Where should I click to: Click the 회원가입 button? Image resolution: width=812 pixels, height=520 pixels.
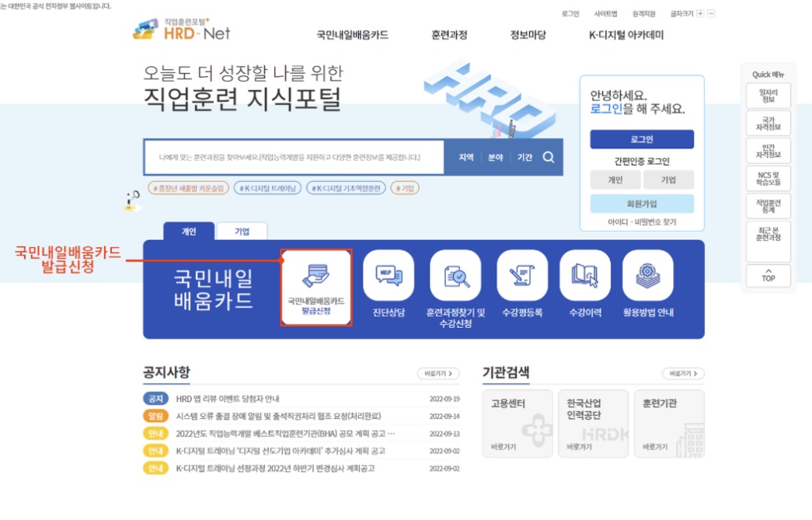(x=642, y=204)
